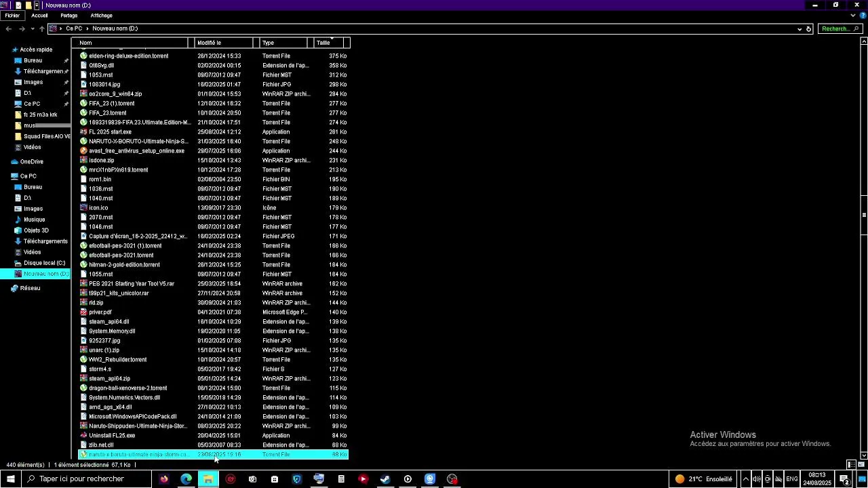The image size is (868, 488).
Task: Go up one folder level arrow
Action: (x=41, y=28)
